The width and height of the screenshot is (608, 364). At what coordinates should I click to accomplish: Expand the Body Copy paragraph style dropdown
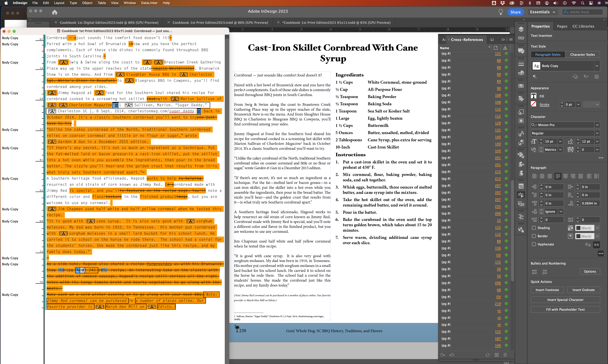[x=597, y=66]
